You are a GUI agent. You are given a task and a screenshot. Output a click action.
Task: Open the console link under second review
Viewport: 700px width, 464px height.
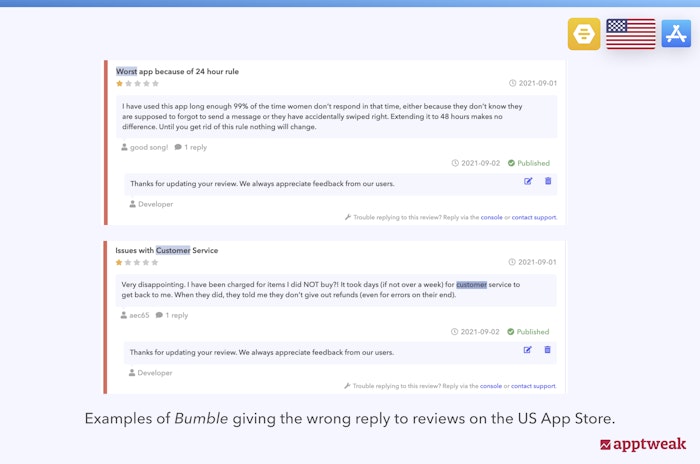click(491, 385)
